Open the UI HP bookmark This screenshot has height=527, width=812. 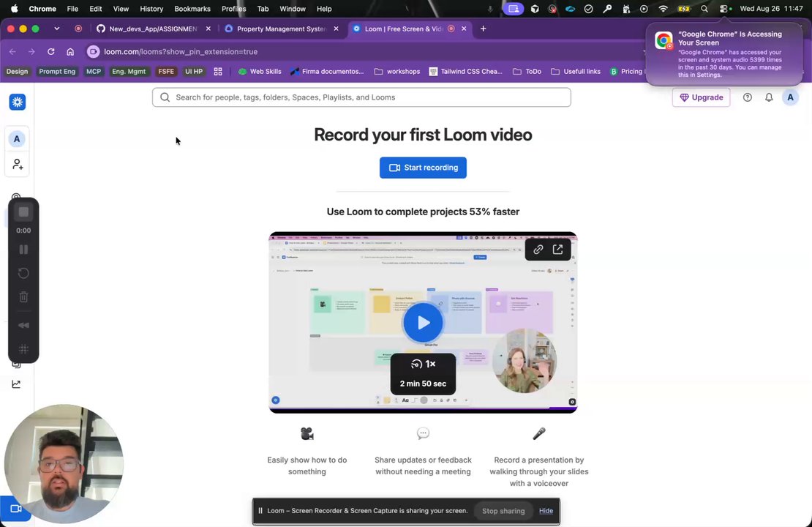(194, 72)
